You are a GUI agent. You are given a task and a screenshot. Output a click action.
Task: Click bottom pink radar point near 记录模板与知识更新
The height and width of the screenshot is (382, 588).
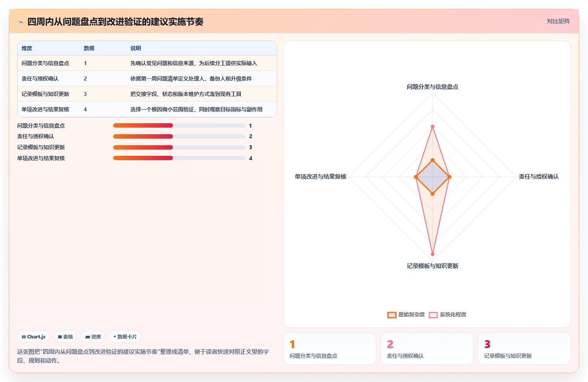(433, 254)
